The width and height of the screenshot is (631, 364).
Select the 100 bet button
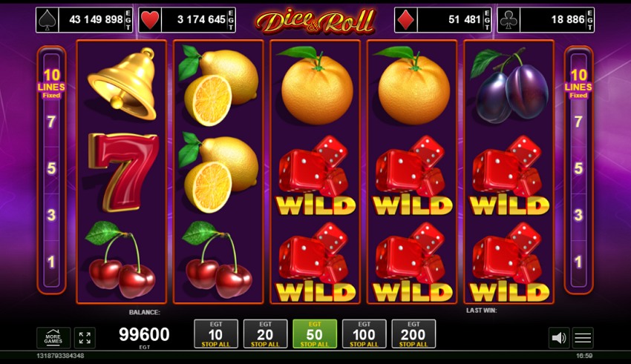click(x=364, y=334)
